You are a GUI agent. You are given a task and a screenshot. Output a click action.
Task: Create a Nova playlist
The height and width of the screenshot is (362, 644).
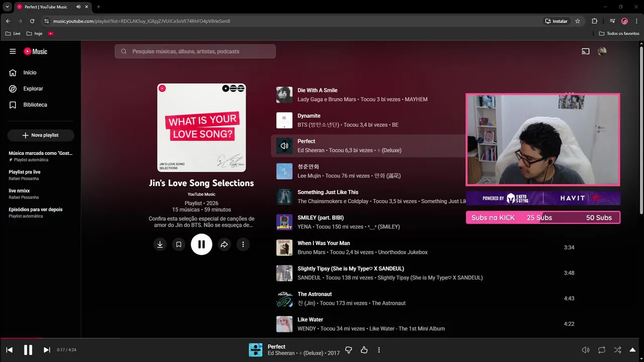coord(40,135)
